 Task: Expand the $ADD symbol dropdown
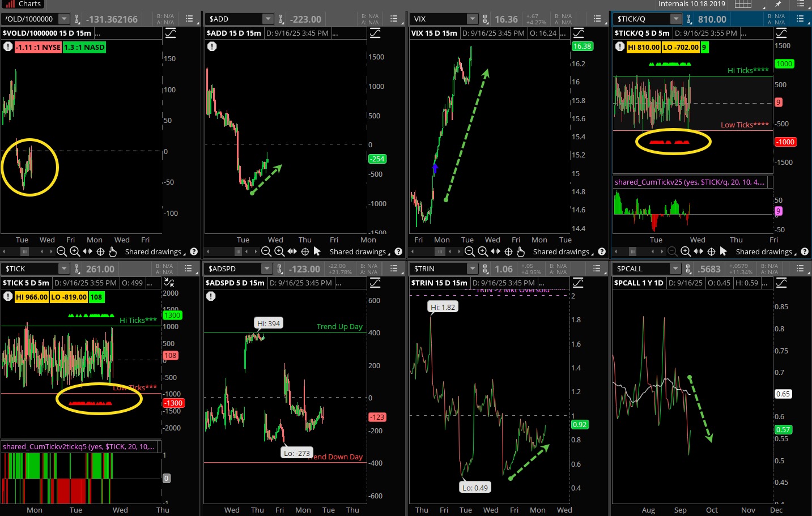(267, 19)
